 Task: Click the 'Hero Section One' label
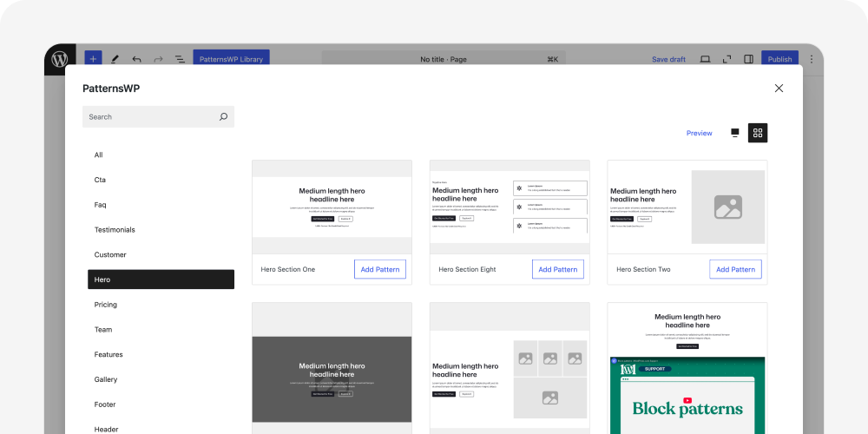(x=288, y=270)
